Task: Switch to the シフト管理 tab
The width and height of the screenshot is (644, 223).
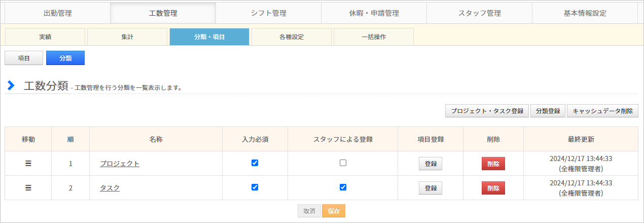Action: [x=268, y=13]
